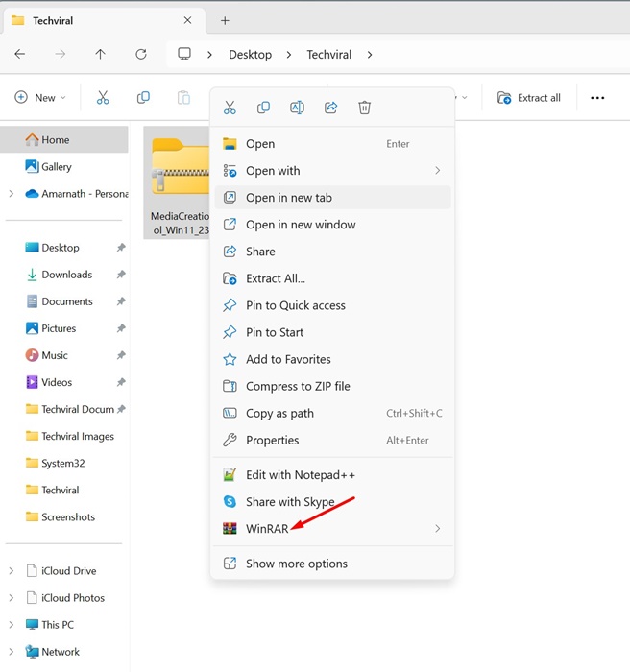Open the three-dot See more menu
This screenshot has height=672, width=630.
click(597, 98)
